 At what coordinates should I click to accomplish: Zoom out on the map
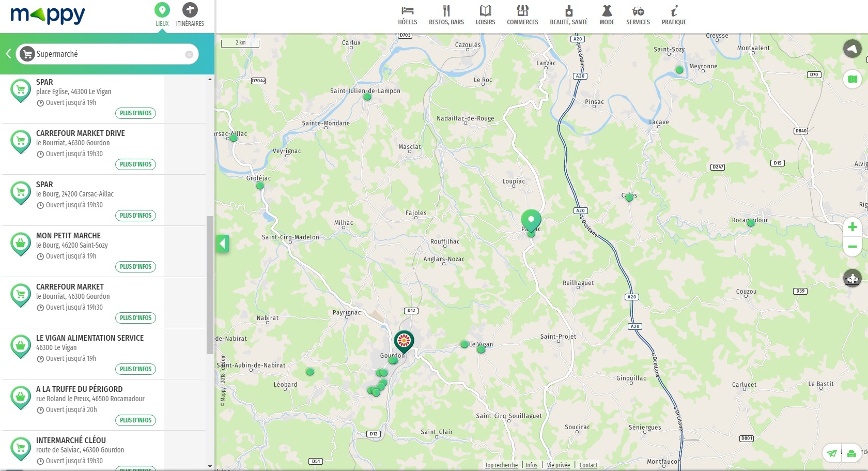click(852, 247)
